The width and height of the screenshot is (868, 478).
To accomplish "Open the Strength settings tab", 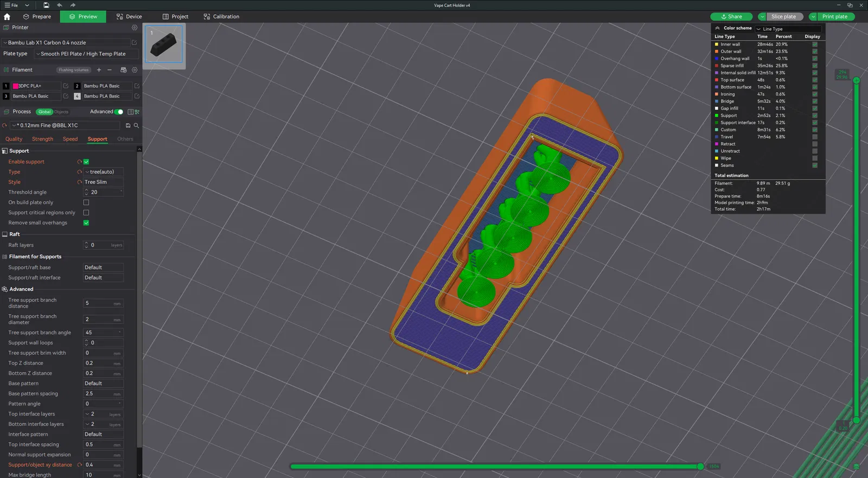I will (42, 139).
